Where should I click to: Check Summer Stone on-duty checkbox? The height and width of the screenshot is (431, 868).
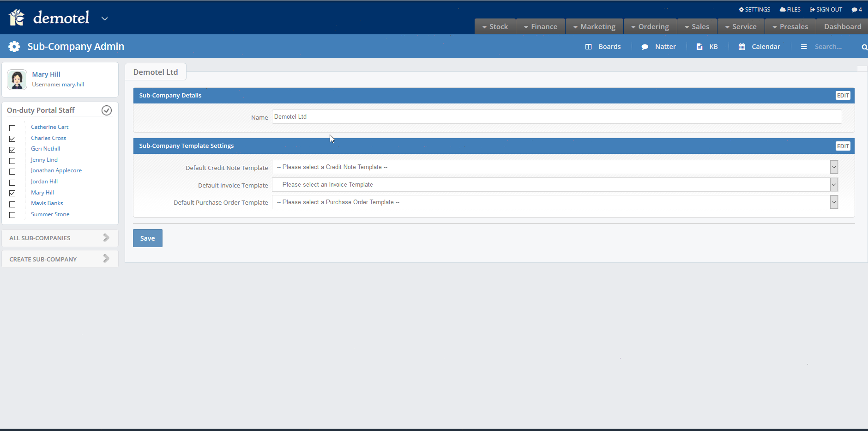[x=12, y=215]
